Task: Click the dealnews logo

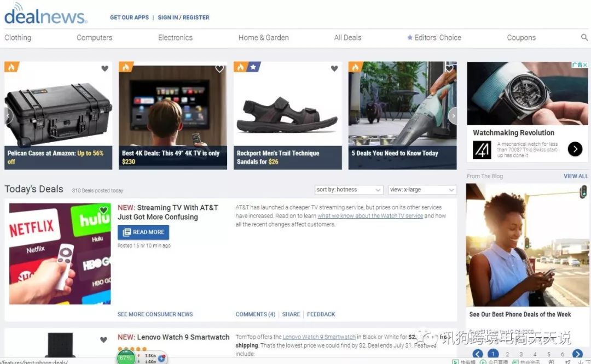Action: coord(45,14)
